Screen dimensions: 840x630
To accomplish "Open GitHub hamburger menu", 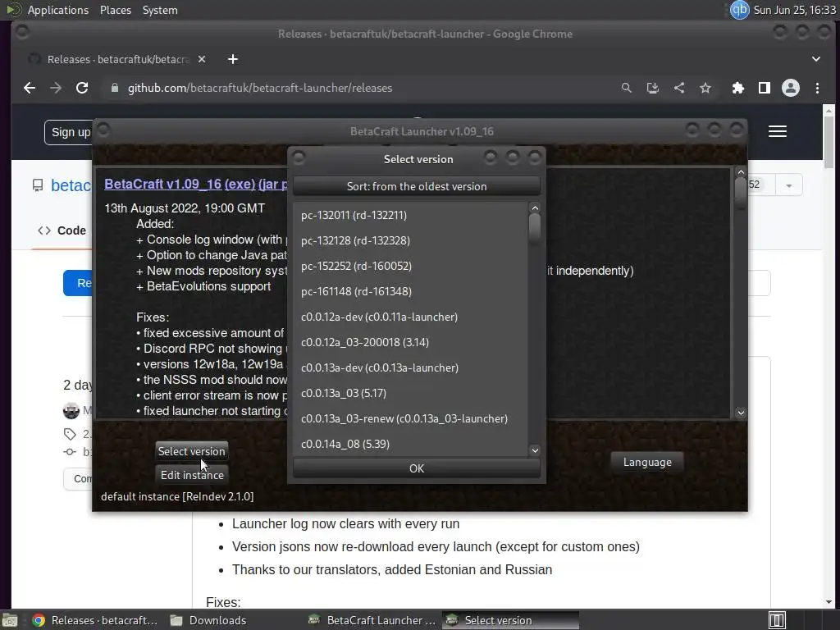I will (778, 131).
